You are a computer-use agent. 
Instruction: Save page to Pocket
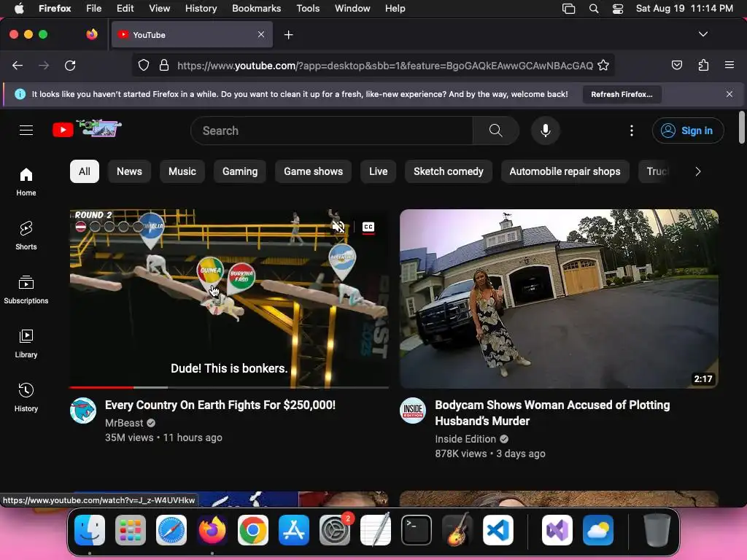click(676, 65)
